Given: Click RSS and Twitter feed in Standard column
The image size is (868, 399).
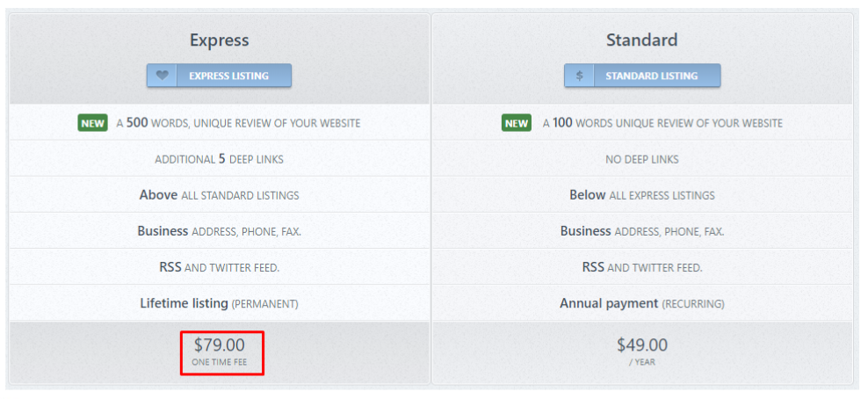Looking at the screenshot, I should (641, 267).
